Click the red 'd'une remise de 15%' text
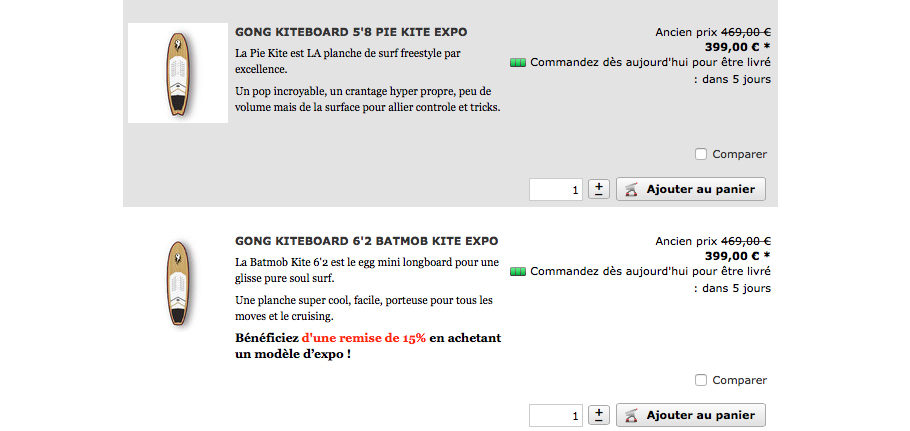Screen dimensions: 910x431 pyautogui.click(x=364, y=338)
